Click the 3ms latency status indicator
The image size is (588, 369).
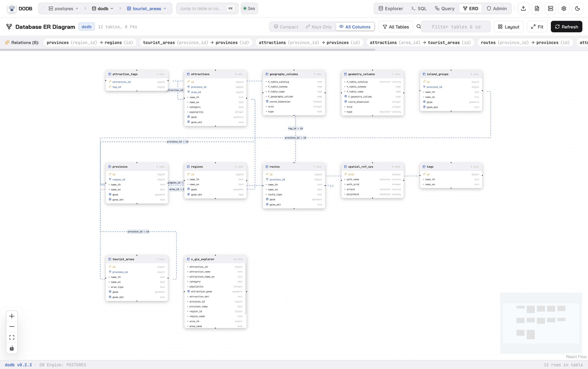click(249, 9)
